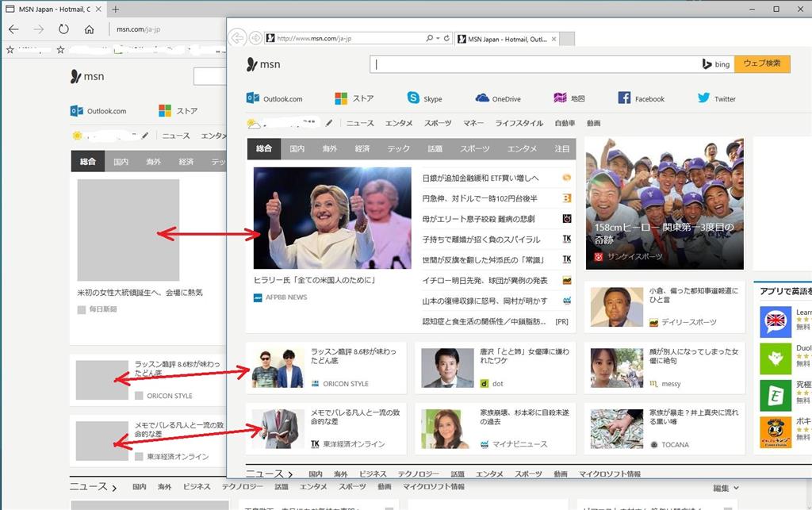
Task: Click Internet Explorer forward button
Action: click(255, 38)
